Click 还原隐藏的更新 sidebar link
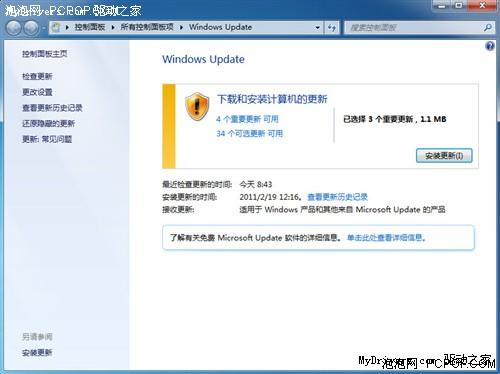Screen dimensions: 500x374 (x=48, y=124)
